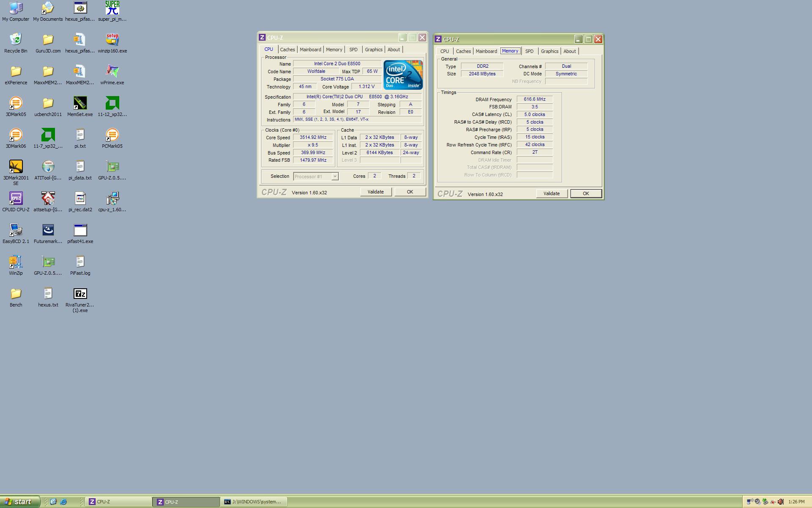This screenshot has height=508, width=812.
Task: Click OK in the left CPU-Z window
Action: (410, 192)
